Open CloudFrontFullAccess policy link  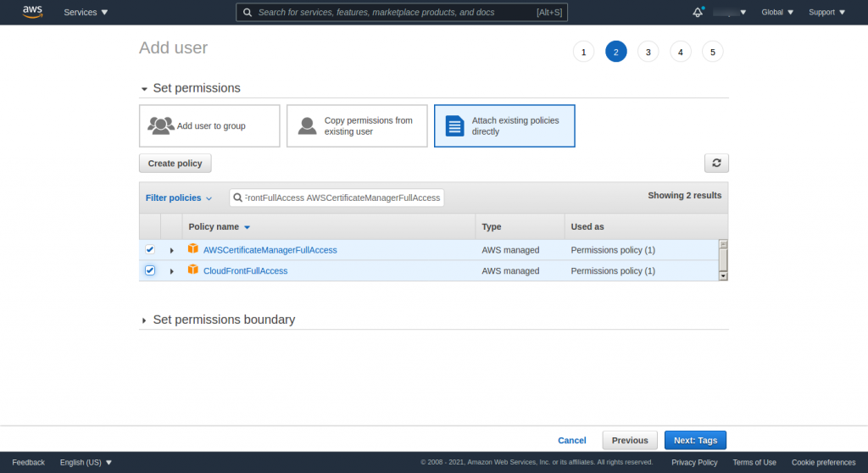pos(245,271)
